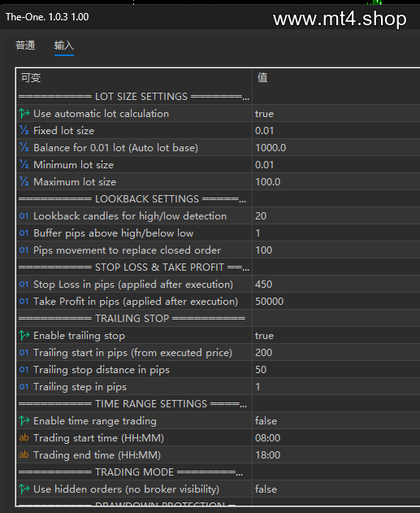
Task: Click the 01 icon beside Lookback candles row
Action: click(x=24, y=216)
